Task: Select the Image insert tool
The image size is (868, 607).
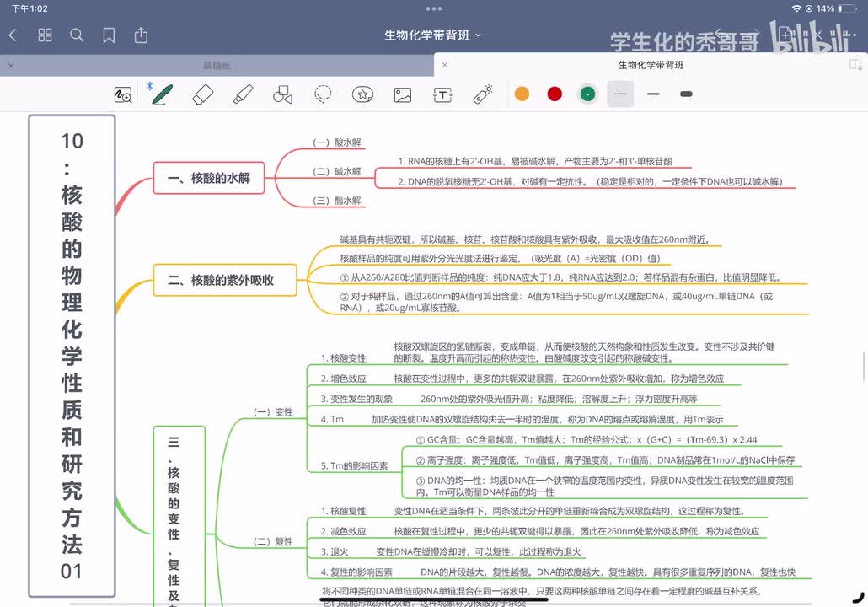Action: pos(403,94)
